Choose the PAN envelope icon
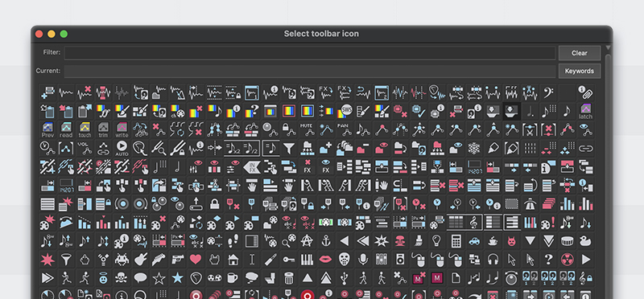The height and width of the screenshot is (299, 644). point(344,129)
